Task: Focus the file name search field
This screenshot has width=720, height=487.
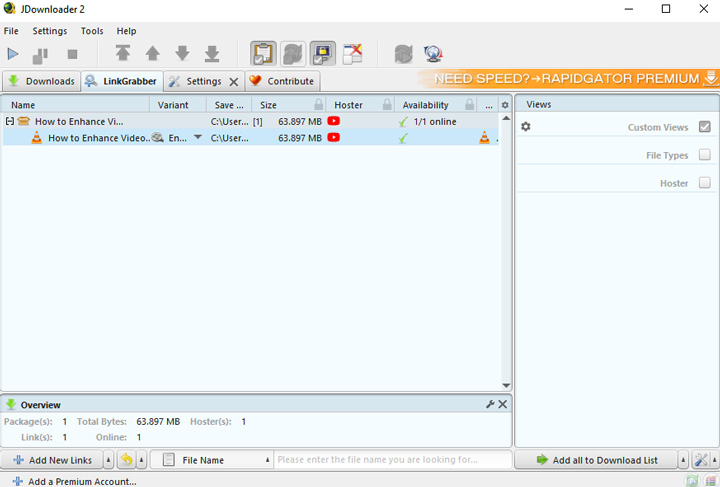Action: 393,459
